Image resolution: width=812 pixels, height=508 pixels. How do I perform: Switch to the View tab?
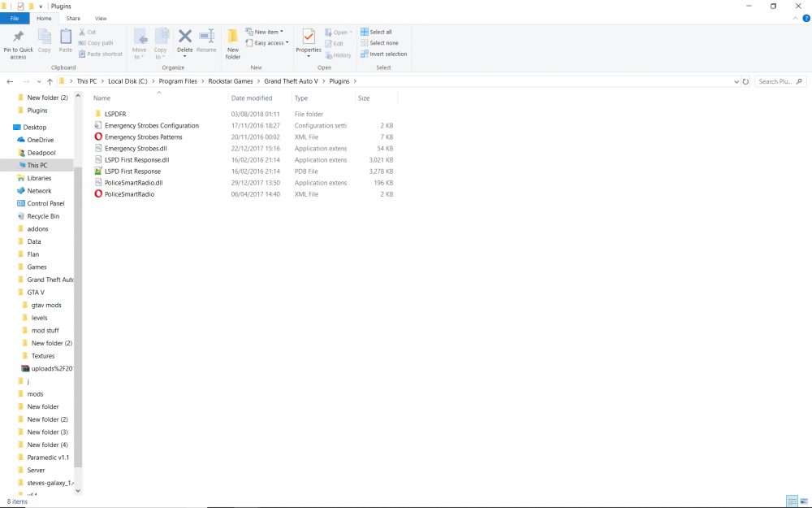(101, 18)
